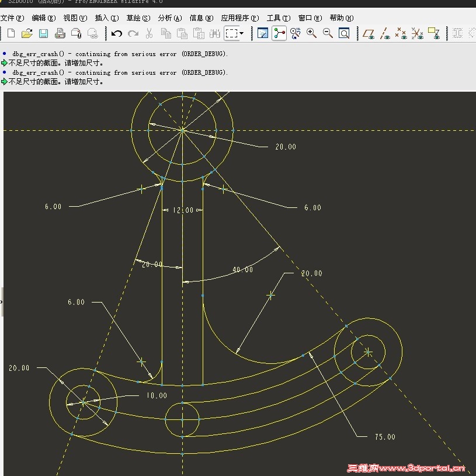Viewport: 476px width, 476px height.
Task: Toggle datum points display
Action: tap(401, 33)
